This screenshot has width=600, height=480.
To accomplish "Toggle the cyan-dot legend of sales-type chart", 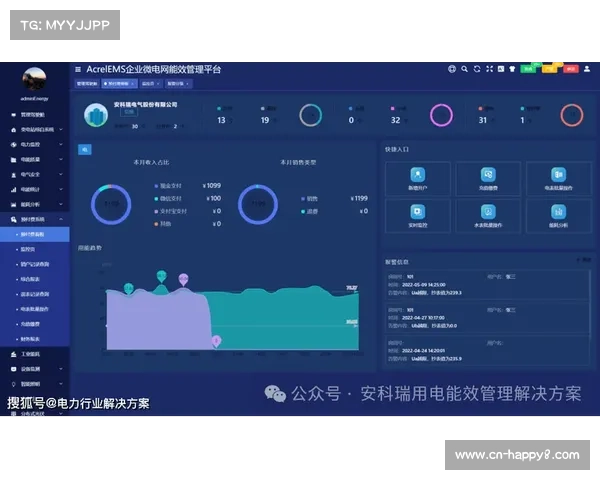I will [x=310, y=211].
